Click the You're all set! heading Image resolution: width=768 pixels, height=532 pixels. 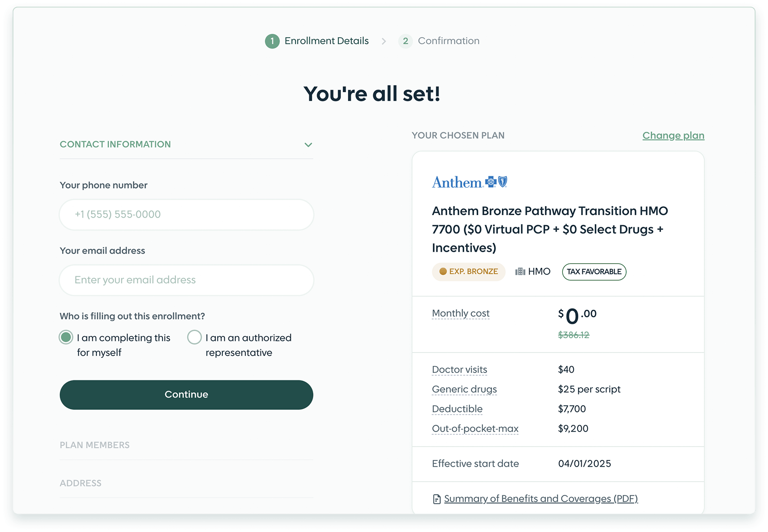[x=372, y=94]
